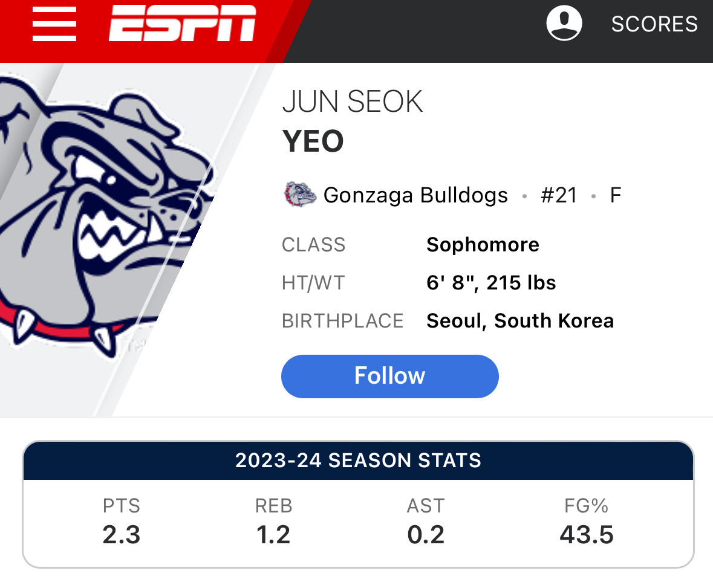Select the REB 1.2 stat
The width and height of the screenshot is (713, 588).
coord(273,522)
